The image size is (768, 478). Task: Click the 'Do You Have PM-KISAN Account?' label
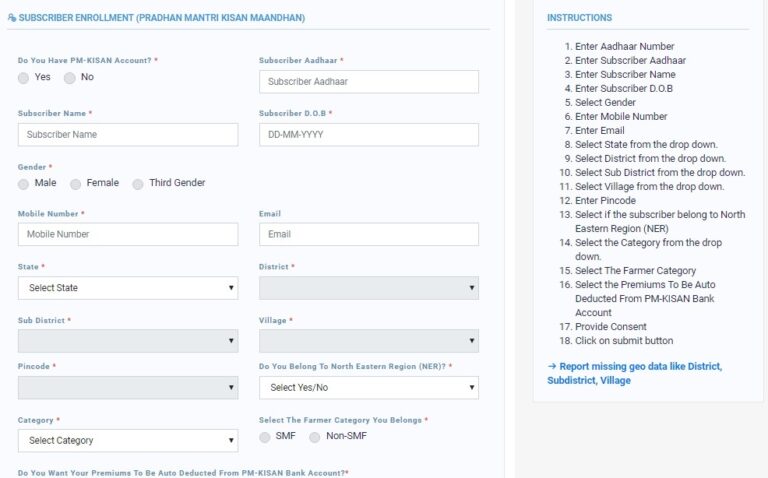click(x=85, y=61)
